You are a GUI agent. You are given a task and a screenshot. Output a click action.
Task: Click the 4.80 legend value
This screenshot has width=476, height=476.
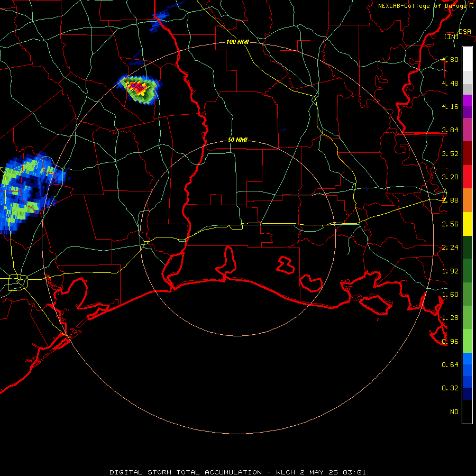pos(450,59)
